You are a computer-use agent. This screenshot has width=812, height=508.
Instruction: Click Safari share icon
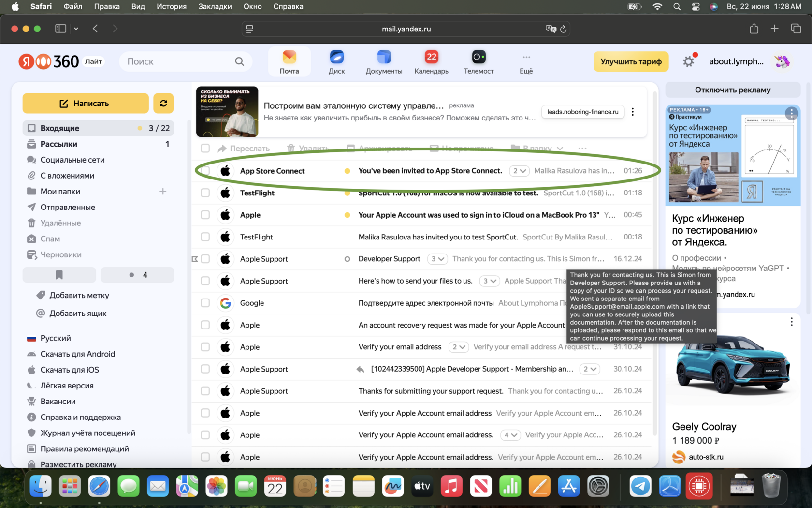click(754, 29)
